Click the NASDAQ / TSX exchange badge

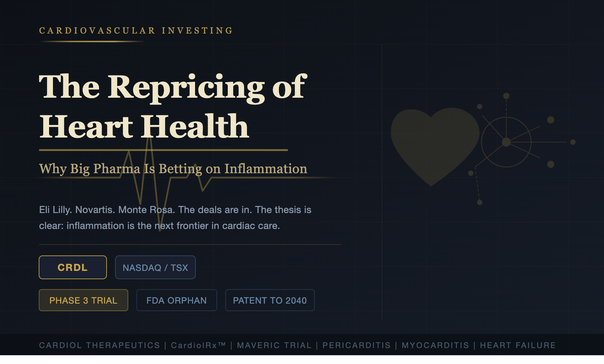click(155, 268)
